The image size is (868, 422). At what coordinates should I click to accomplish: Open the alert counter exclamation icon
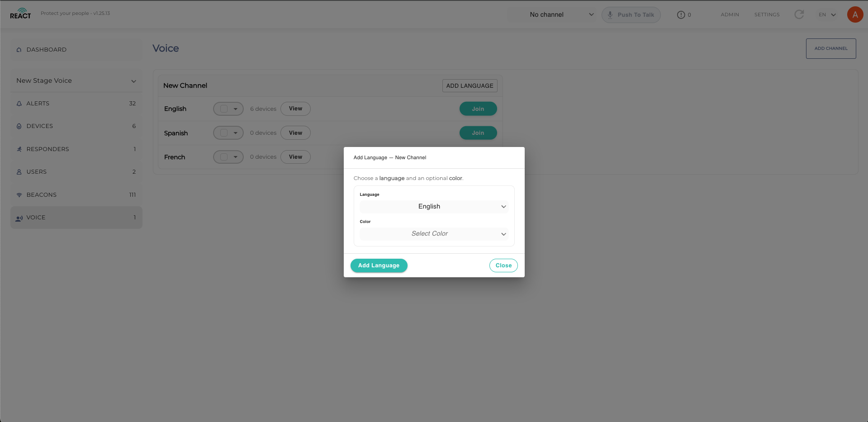[681, 15]
